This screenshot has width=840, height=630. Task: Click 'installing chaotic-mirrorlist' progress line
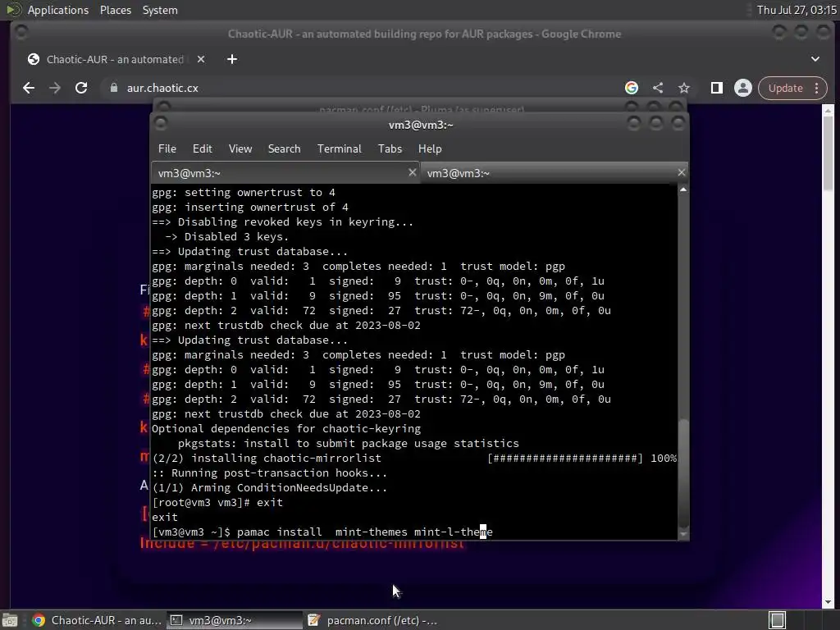pos(414,458)
